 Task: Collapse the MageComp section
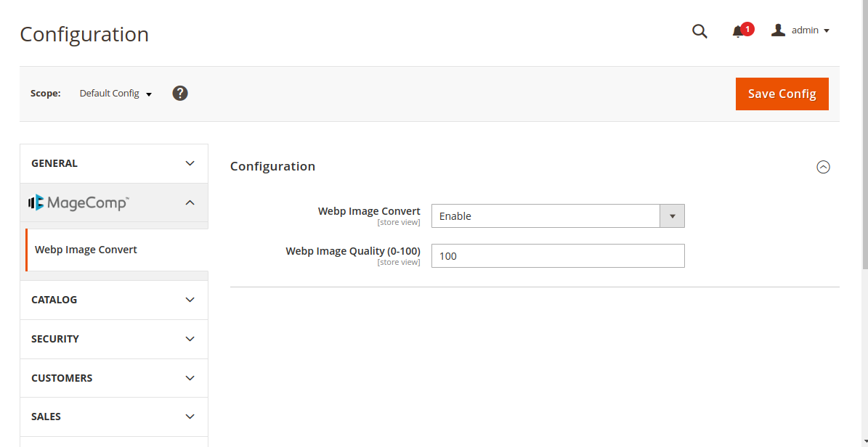tap(190, 202)
